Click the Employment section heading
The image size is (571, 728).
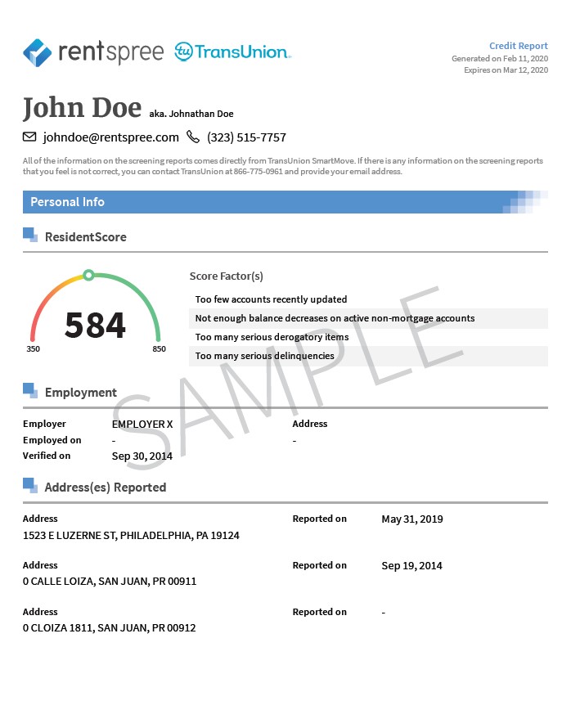click(81, 393)
